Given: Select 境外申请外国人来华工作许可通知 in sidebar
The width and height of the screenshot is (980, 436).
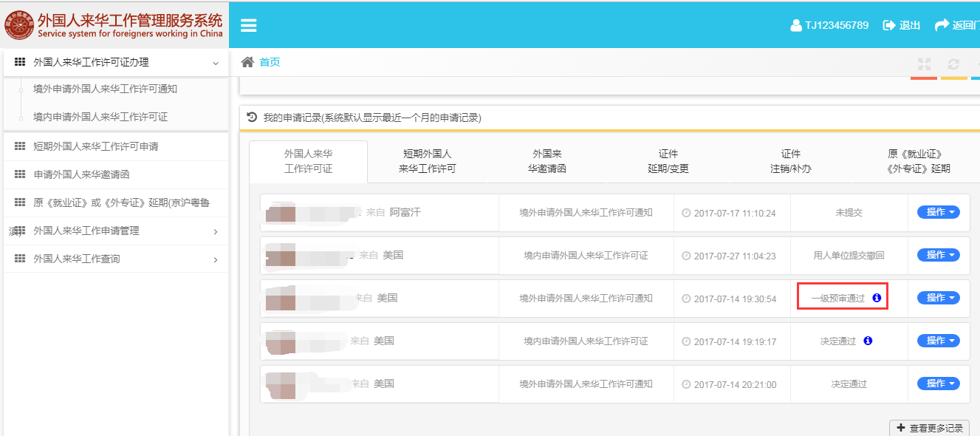Looking at the screenshot, I should tap(105, 89).
